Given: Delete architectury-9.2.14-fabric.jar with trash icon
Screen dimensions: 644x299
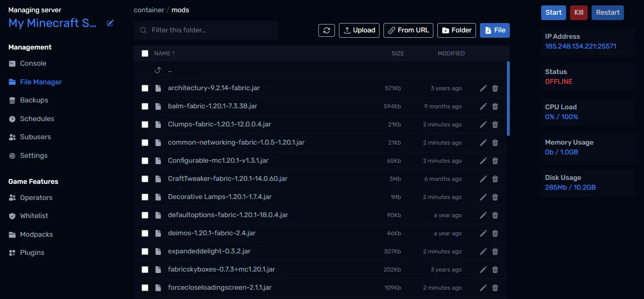Looking at the screenshot, I should click(x=495, y=88).
